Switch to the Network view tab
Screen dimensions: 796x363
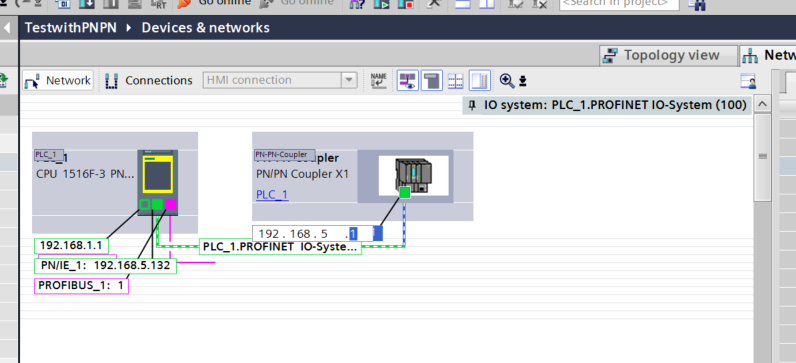click(769, 55)
